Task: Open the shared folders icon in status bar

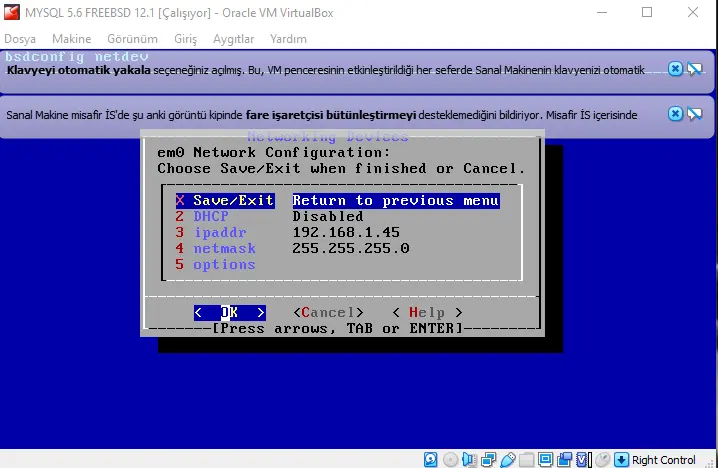Action: point(527,460)
